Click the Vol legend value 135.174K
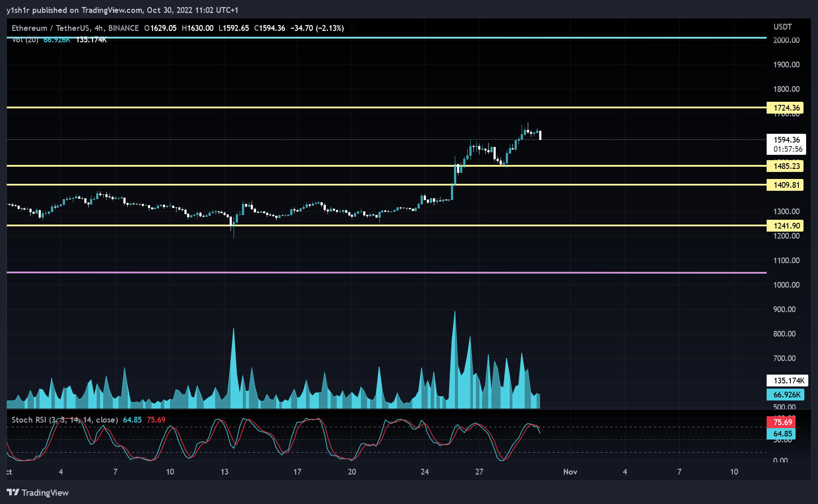The width and height of the screenshot is (818, 504). coord(91,40)
